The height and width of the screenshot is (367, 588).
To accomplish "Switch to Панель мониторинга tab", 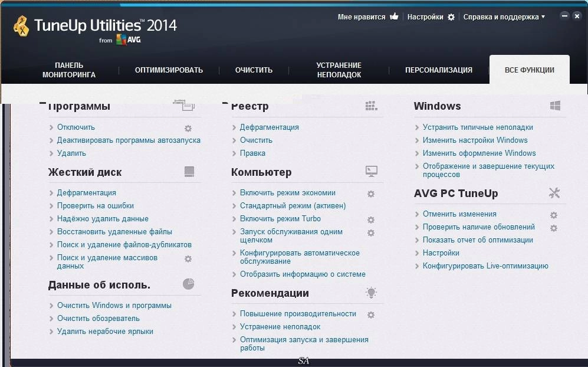I will click(x=69, y=70).
